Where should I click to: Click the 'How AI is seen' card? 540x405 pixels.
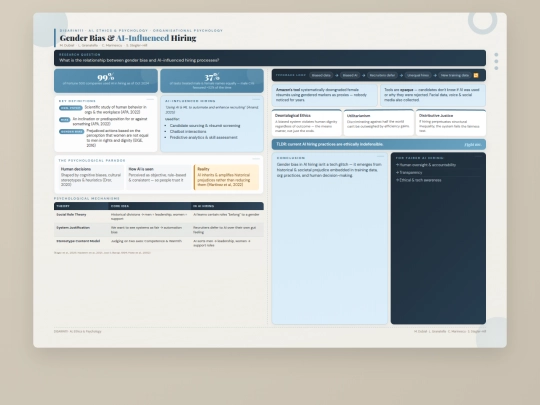click(x=158, y=177)
